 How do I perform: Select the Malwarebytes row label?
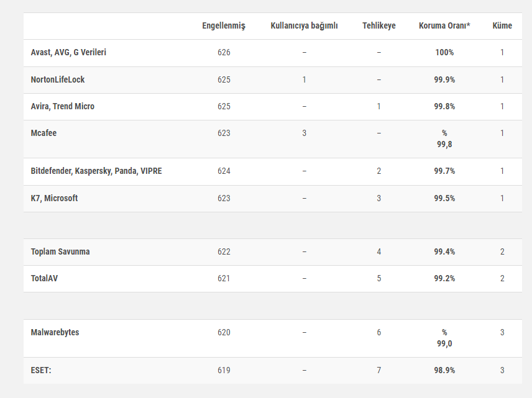pyautogui.click(x=55, y=332)
